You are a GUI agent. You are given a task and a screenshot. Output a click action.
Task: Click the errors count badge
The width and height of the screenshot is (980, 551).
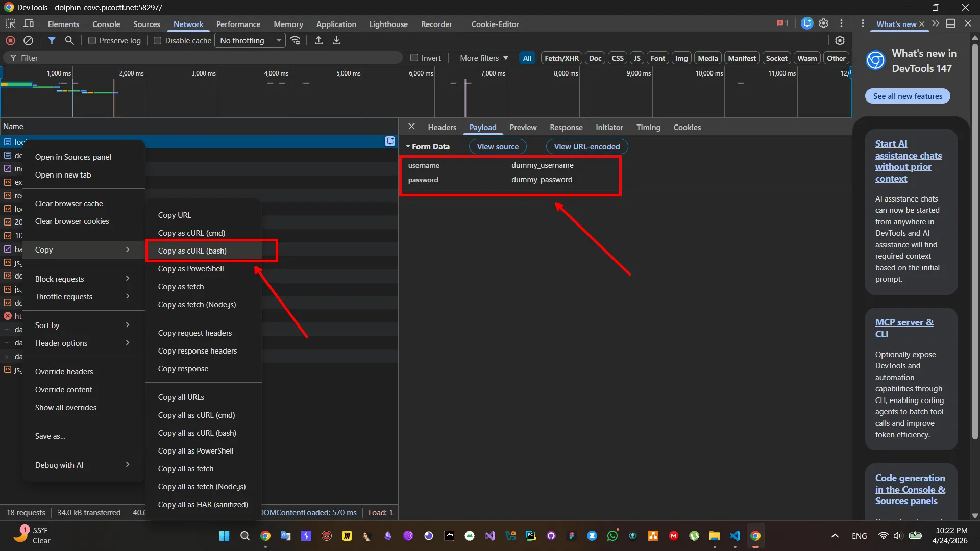(782, 23)
